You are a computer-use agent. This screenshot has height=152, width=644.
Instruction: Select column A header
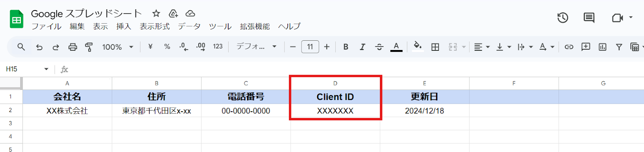point(67,83)
